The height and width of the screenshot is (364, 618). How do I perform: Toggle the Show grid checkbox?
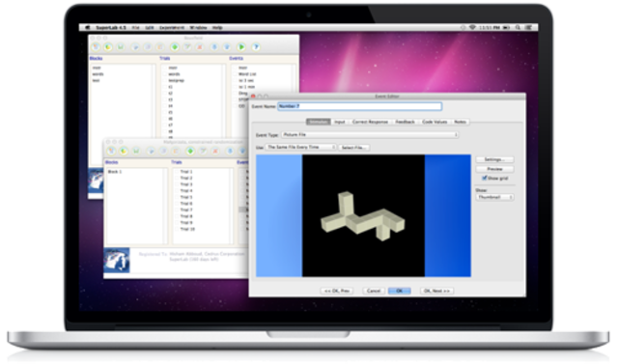click(x=485, y=178)
